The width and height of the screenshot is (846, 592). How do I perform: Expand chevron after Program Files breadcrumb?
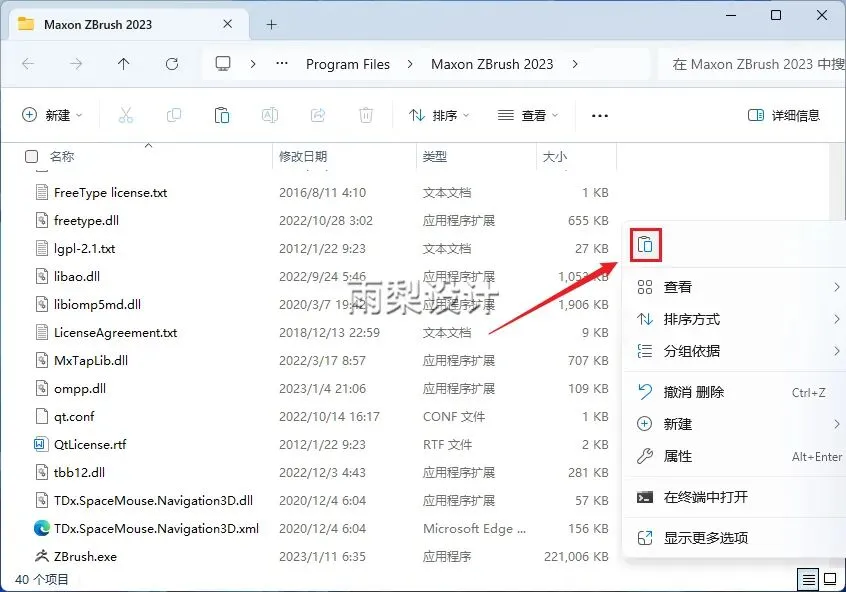(410, 64)
